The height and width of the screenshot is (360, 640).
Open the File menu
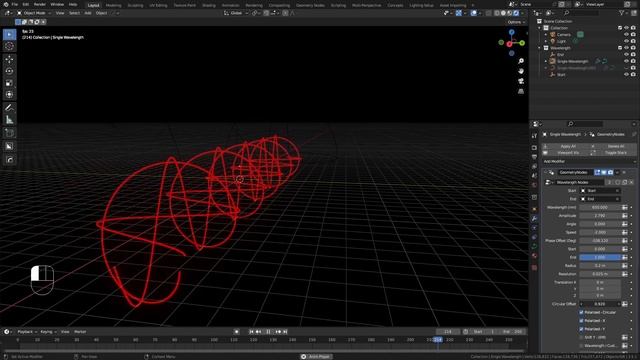point(15,4)
